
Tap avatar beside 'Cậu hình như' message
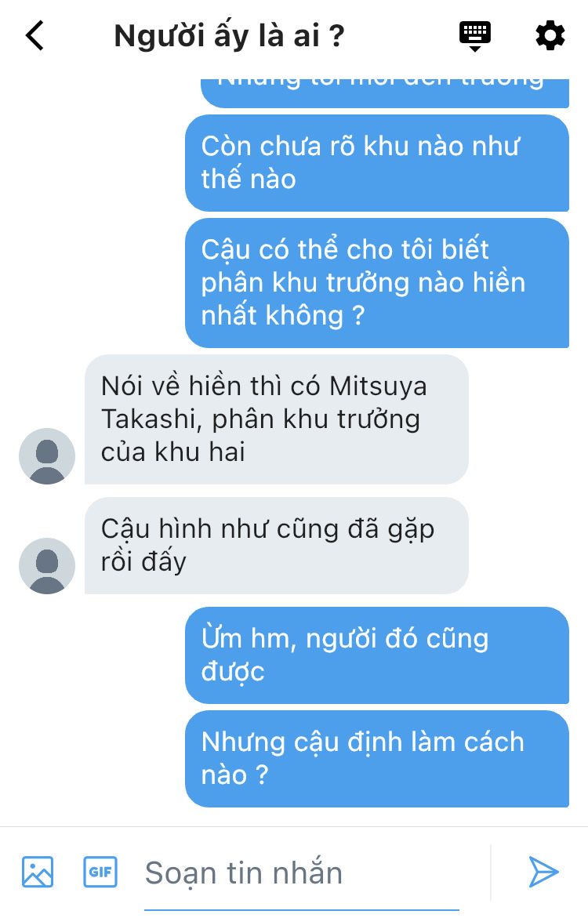pos(47,566)
